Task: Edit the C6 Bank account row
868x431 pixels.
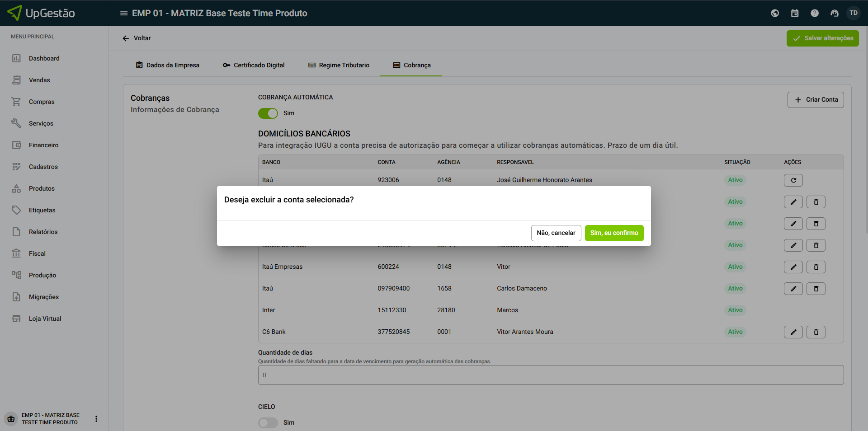Action: click(x=793, y=332)
